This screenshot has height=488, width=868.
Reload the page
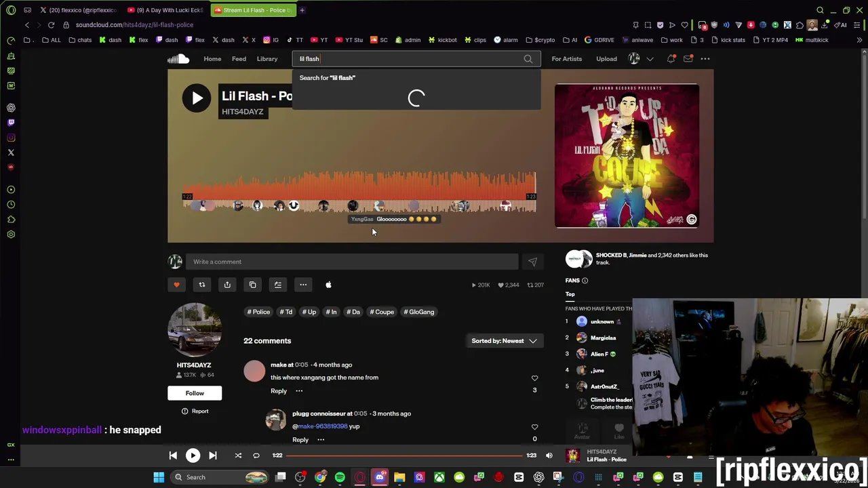coord(51,25)
